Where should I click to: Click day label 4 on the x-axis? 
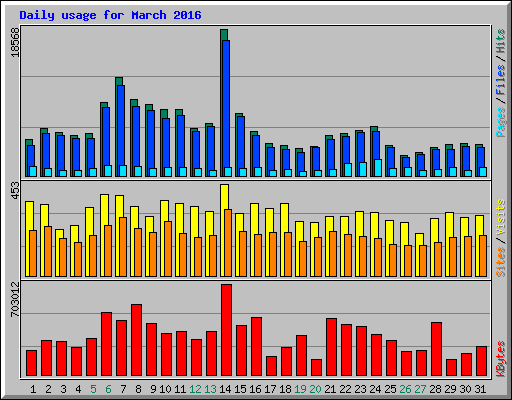tap(78, 389)
